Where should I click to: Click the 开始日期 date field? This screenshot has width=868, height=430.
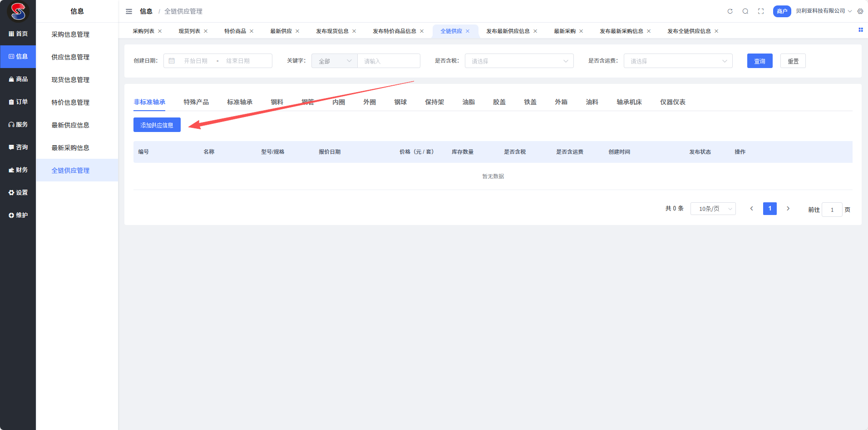click(x=196, y=61)
